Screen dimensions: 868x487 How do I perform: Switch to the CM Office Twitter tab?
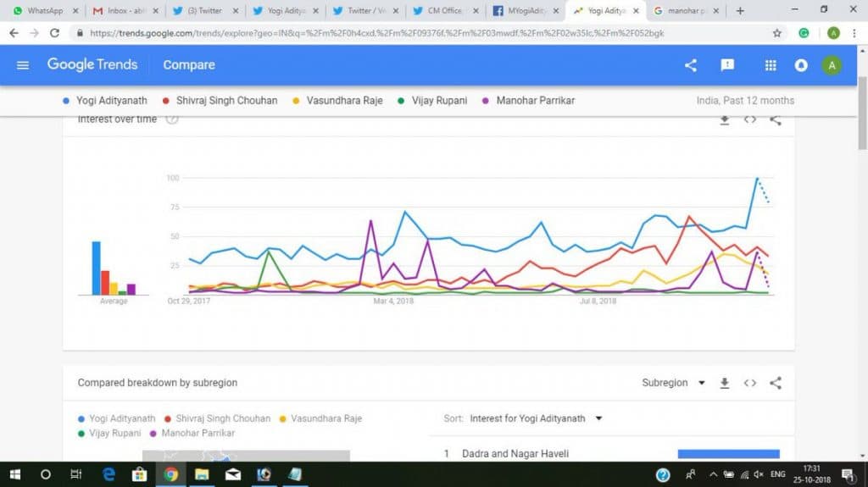pyautogui.click(x=445, y=10)
